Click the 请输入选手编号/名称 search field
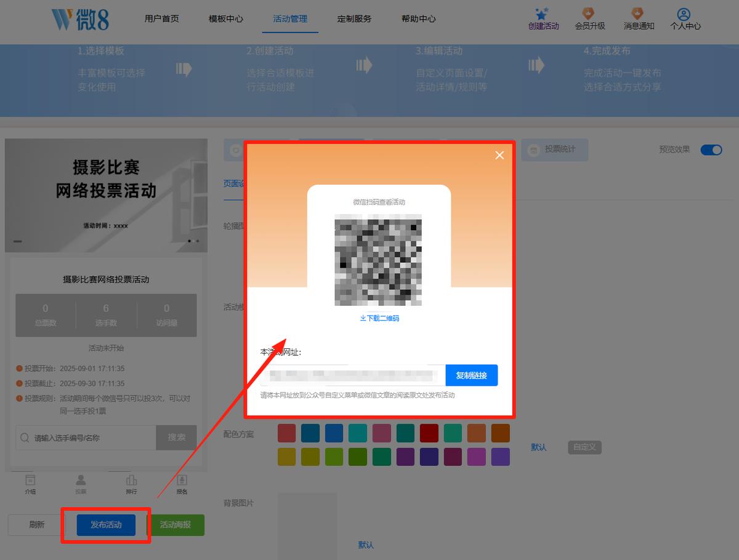 tap(86, 438)
